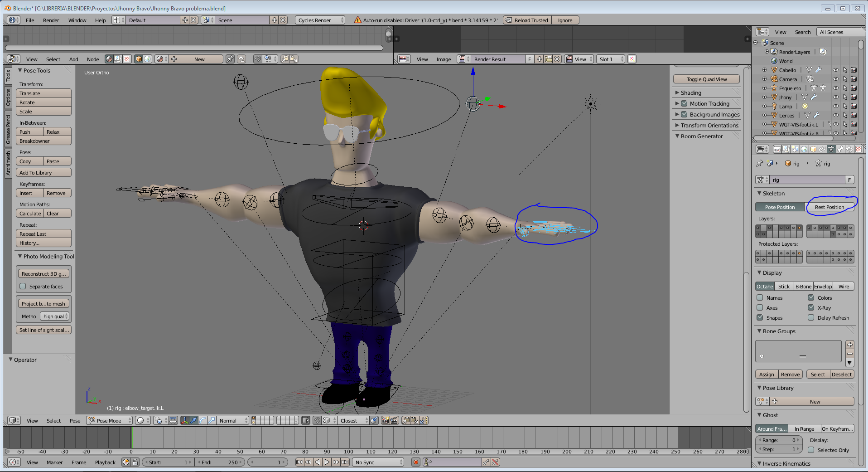868x472 pixels.
Task: Add a new bone group with plus icon
Action: coord(850,345)
